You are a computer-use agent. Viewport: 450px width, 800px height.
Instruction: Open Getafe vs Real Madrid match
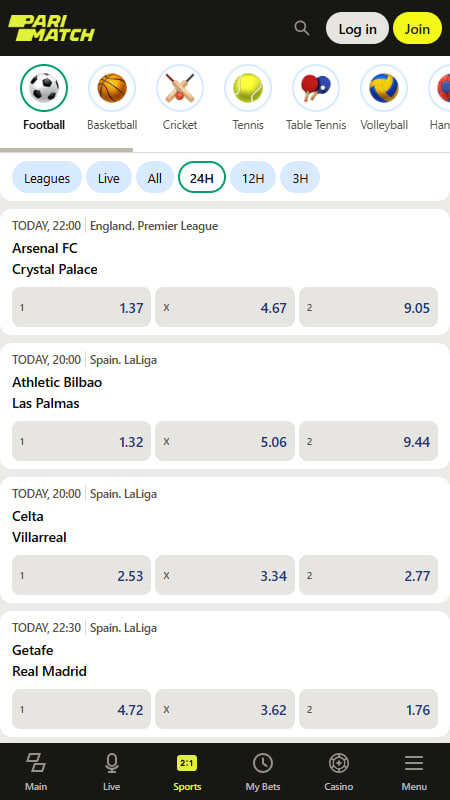coord(49,661)
